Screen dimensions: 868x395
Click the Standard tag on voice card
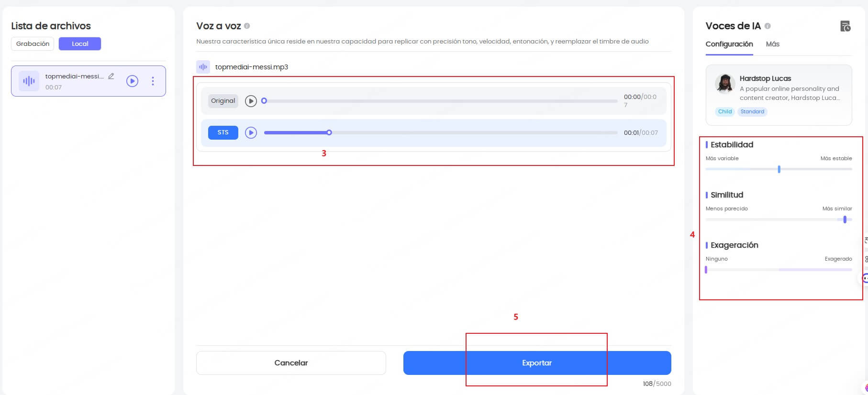click(752, 111)
